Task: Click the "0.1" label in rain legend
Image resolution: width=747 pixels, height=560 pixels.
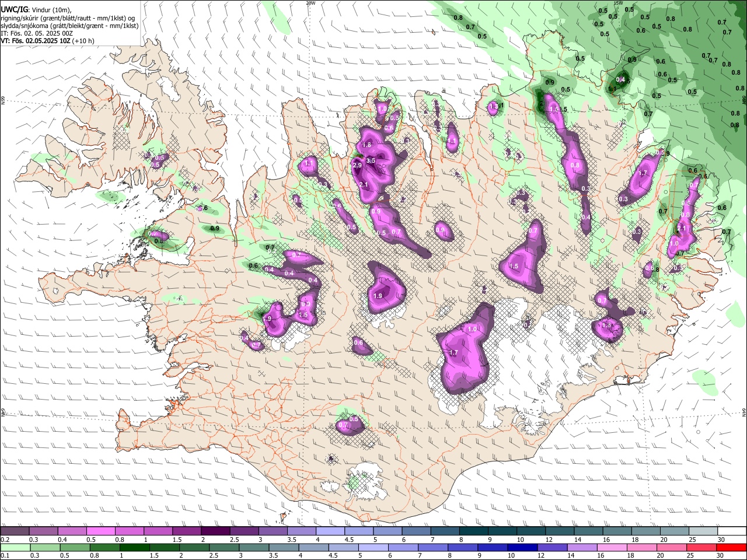Action: 5,556
